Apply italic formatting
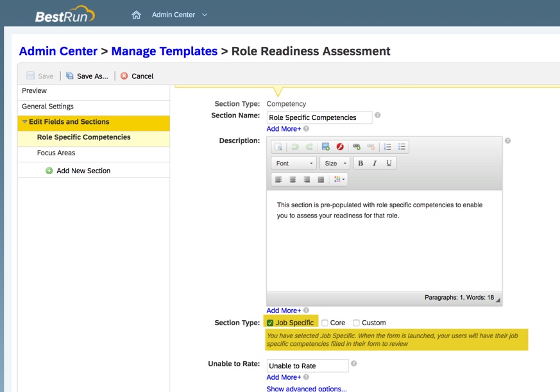 coord(375,164)
